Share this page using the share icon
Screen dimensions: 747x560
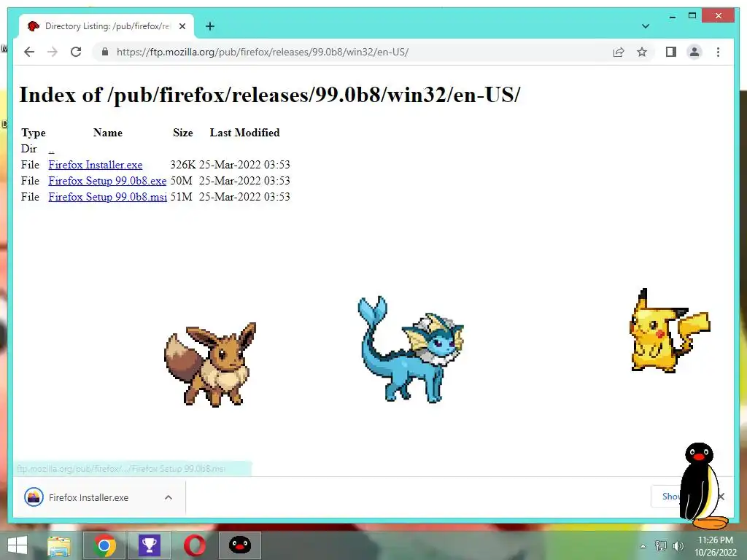[619, 52]
